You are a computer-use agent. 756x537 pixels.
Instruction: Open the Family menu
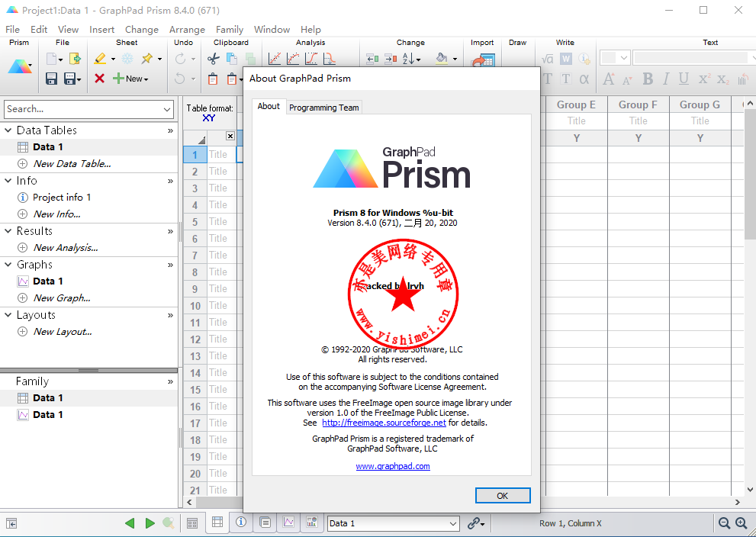(230, 30)
